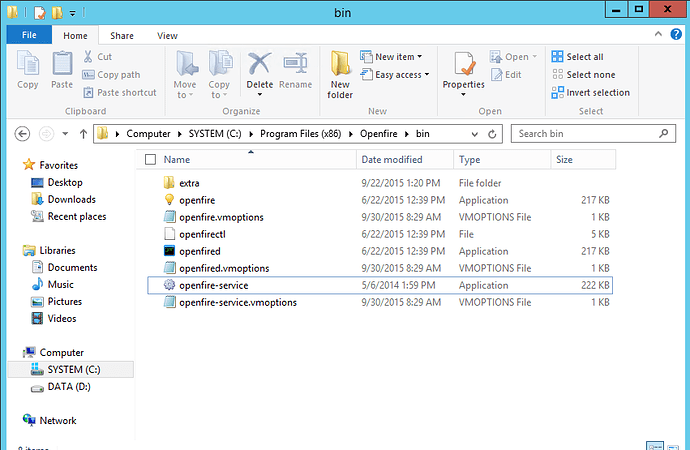Image resolution: width=690 pixels, height=450 pixels.
Task: Click the Copy ribbon icon
Action: point(28,70)
